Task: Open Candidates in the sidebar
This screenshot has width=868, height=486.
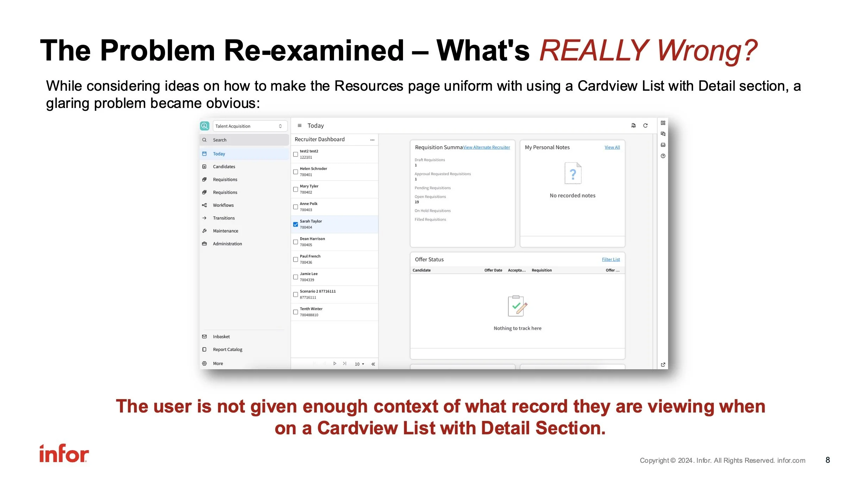Action: click(224, 167)
